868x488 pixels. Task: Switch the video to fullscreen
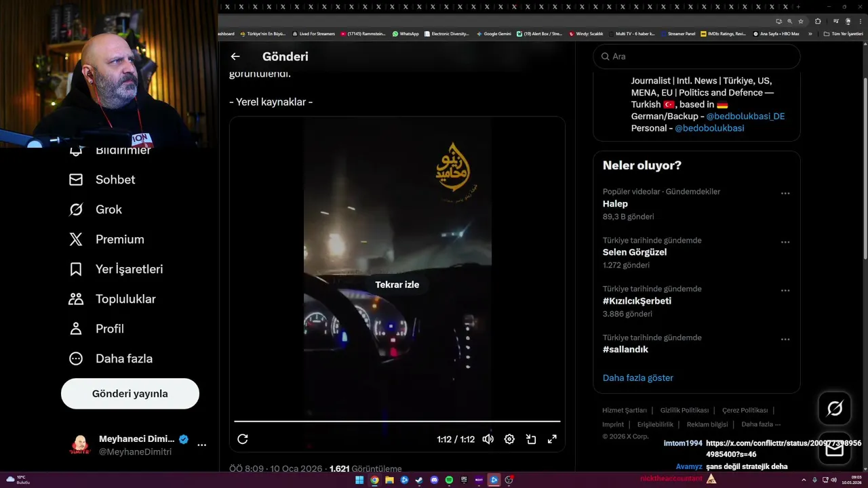point(552,439)
